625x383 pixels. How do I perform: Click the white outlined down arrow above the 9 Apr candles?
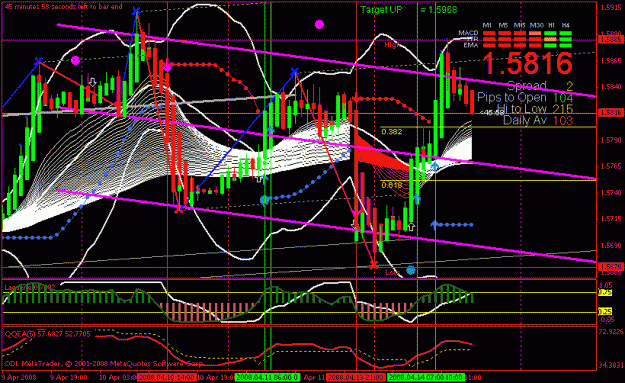(92, 82)
